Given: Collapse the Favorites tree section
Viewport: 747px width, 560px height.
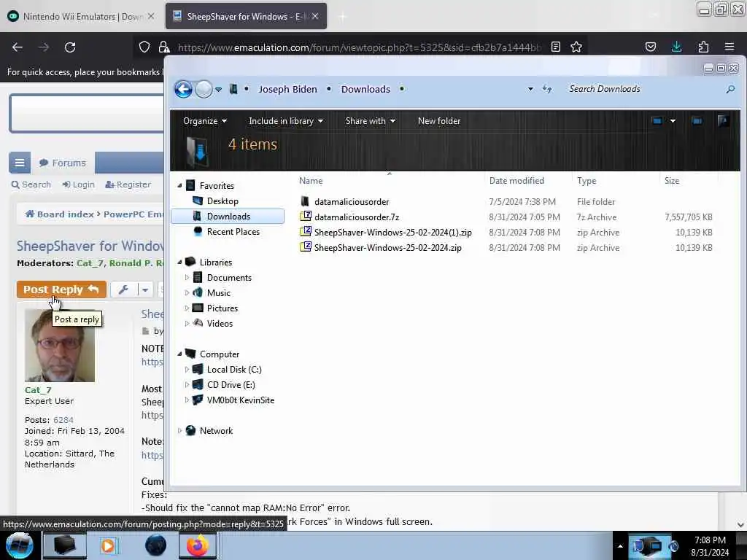Looking at the screenshot, I should pos(179,186).
